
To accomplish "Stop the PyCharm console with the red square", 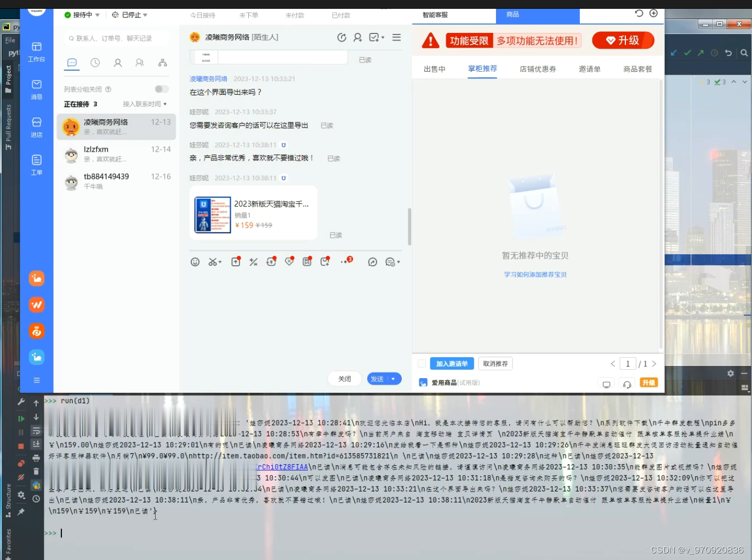I will (x=21, y=446).
